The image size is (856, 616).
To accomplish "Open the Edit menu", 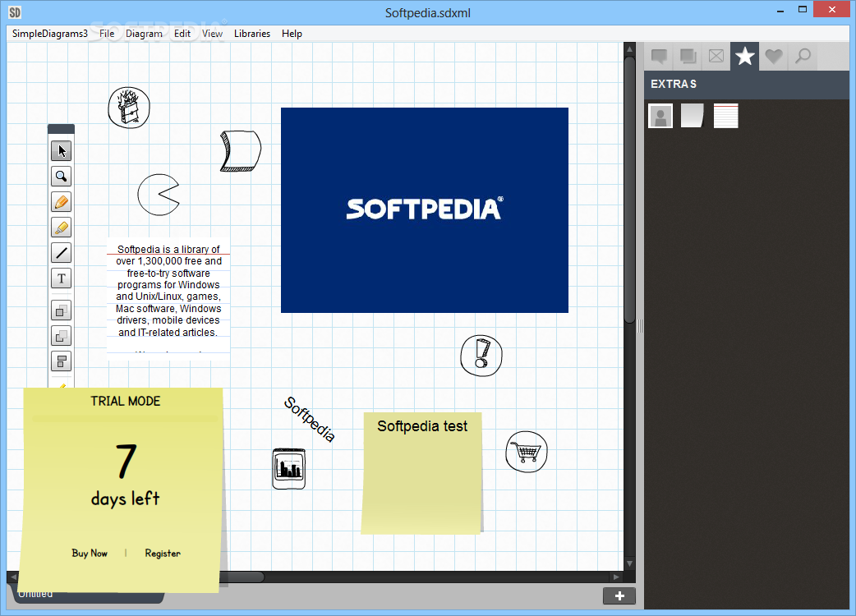I will click(182, 34).
